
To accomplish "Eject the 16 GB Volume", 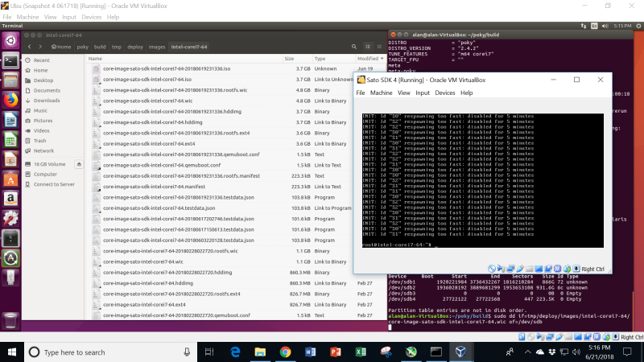I will tap(79, 164).
